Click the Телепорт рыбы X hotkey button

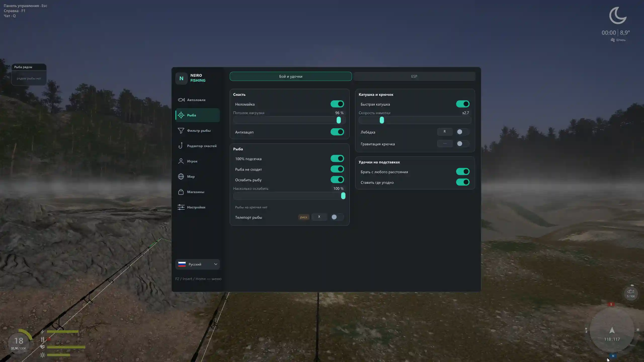coord(319,217)
